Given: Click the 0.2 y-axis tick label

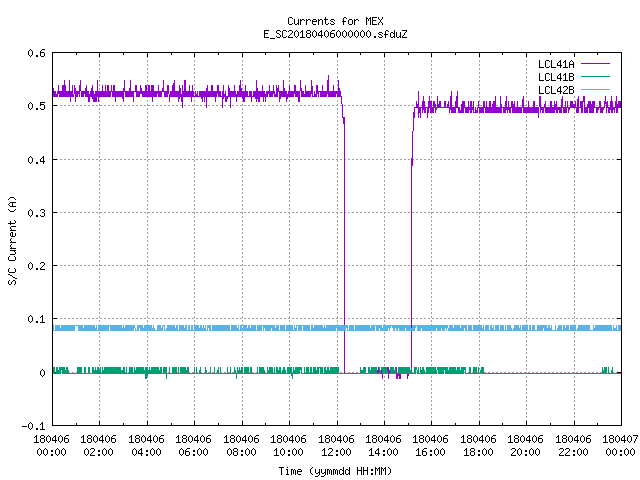Looking at the screenshot, I should (x=36, y=266).
